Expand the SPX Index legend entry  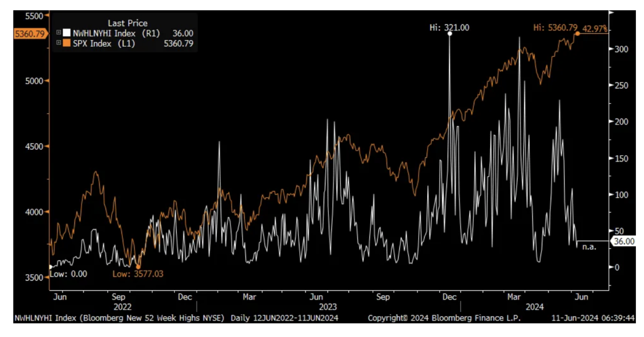point(59,43)
